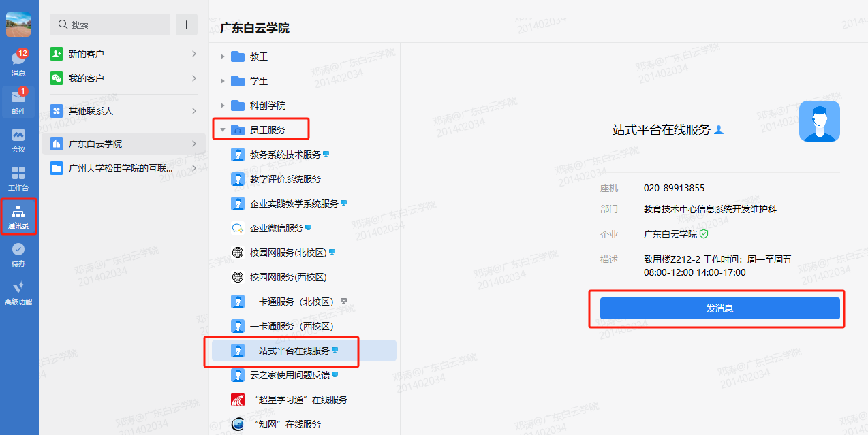The width and height of the screenshot is (868, 435).
Task: Click in the 搜索 search field
Action: [x=112, y=25]
